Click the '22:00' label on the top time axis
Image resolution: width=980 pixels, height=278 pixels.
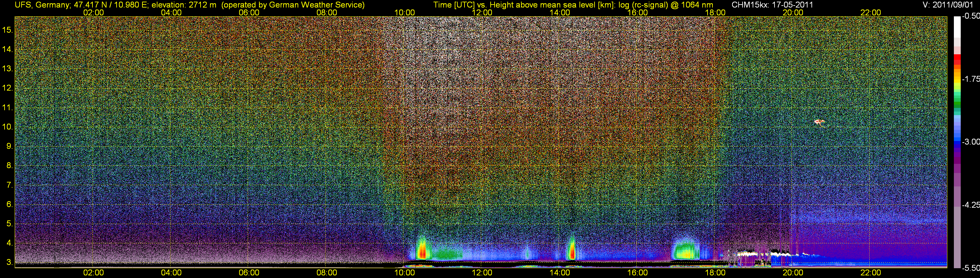coord(871,12)
